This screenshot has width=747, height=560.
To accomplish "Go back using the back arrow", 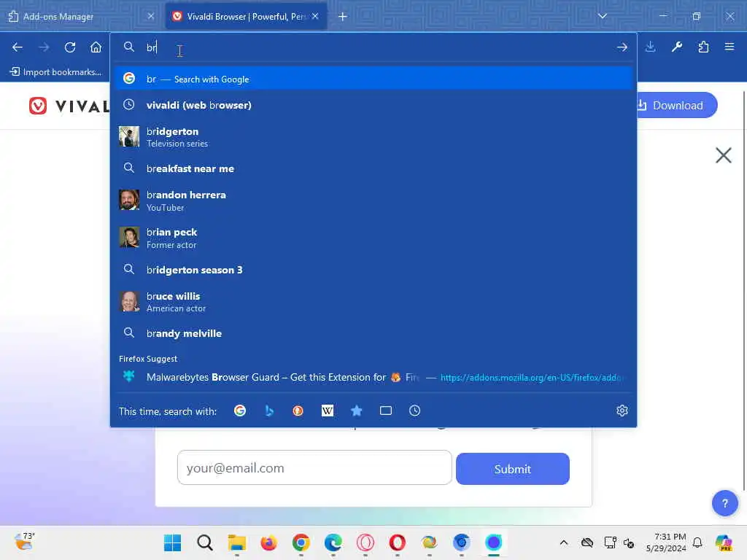I will [18, 47].
